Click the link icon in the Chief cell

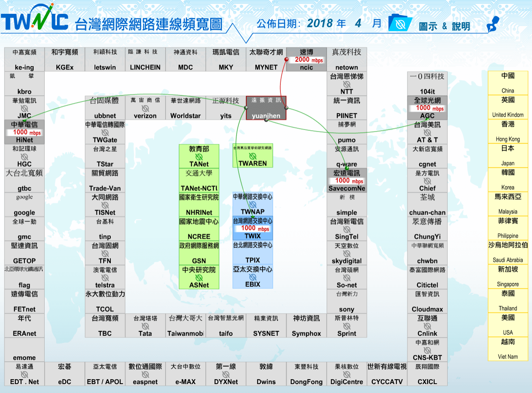pos(427,181)
